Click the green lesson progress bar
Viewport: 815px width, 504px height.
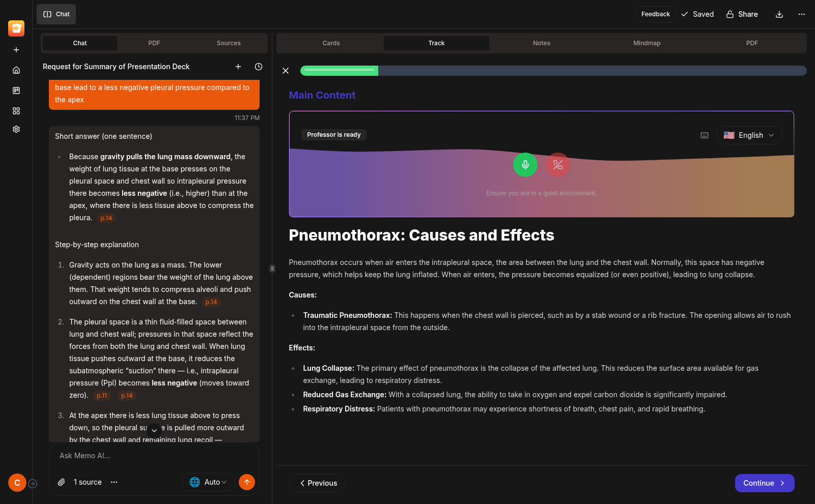point(339,71)
